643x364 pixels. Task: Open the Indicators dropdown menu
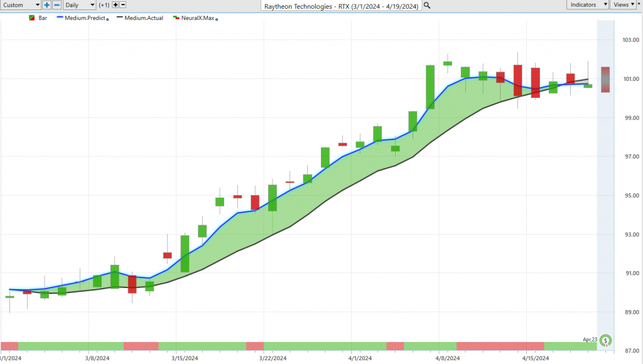pyautogui.click(x=588, y=4)
